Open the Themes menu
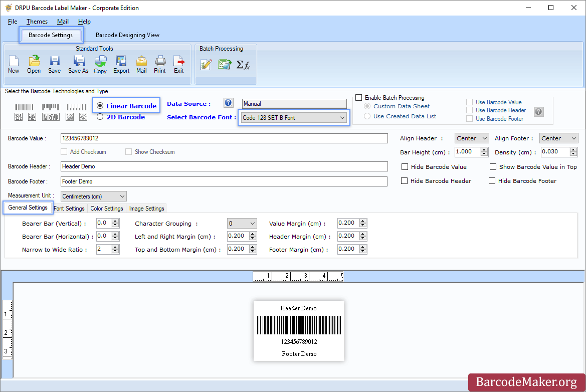This screenshot has height=392, width=586. click(x=37, y=22)
